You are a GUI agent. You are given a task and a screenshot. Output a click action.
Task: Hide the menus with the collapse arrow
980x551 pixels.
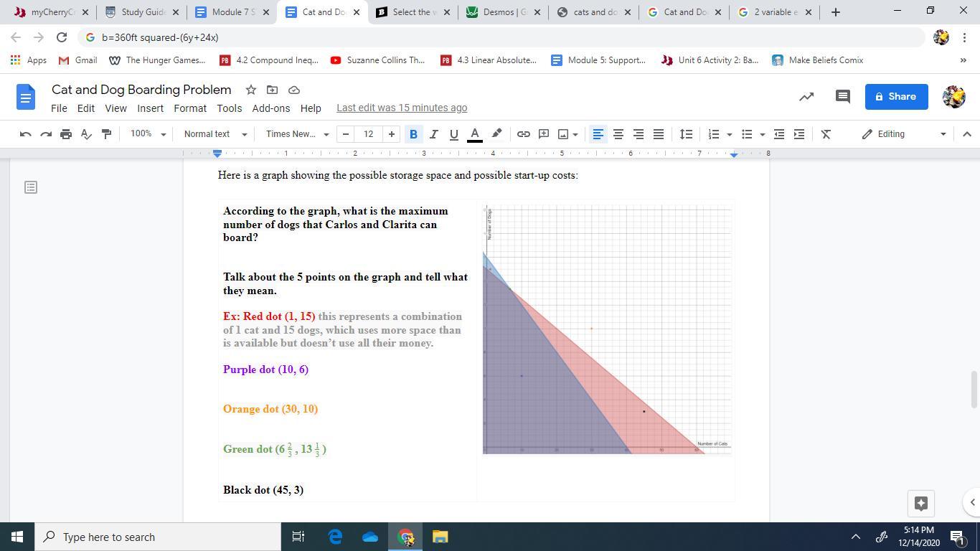point(966,134)
